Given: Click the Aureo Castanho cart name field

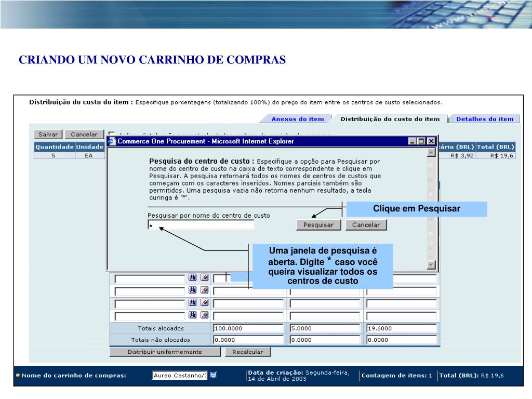Looking at the screenshot, I should 180,375.
